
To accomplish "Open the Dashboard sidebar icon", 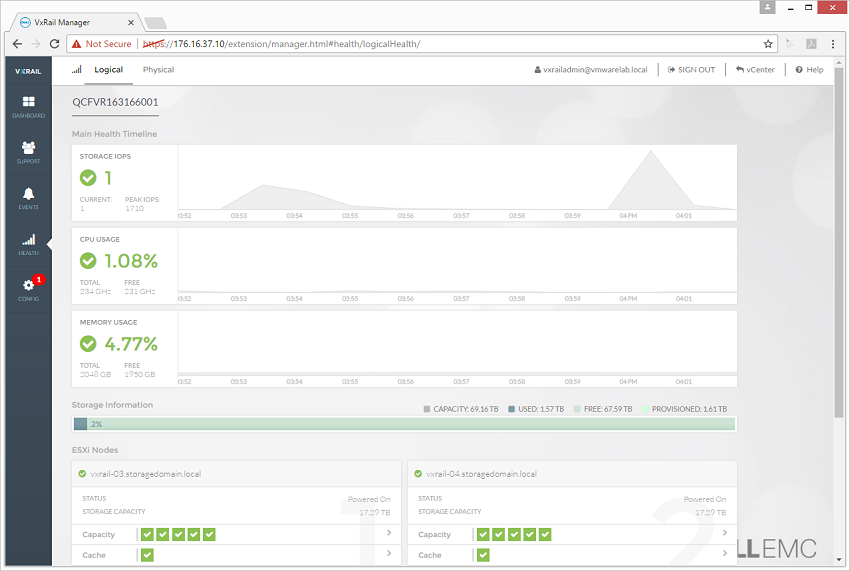I will click(x=29, y=101).
